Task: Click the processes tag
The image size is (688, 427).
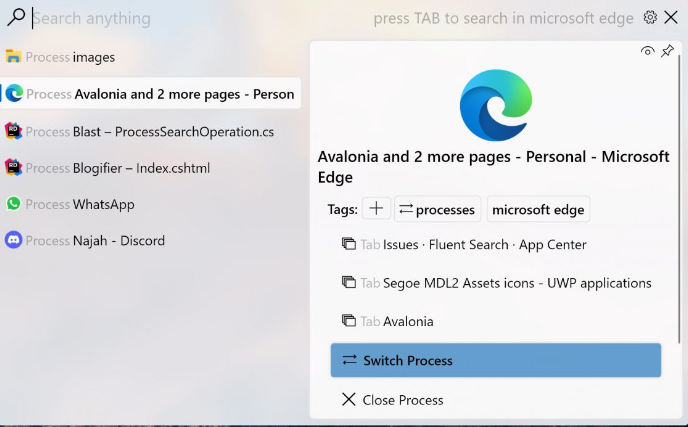Action: point(437,209)
